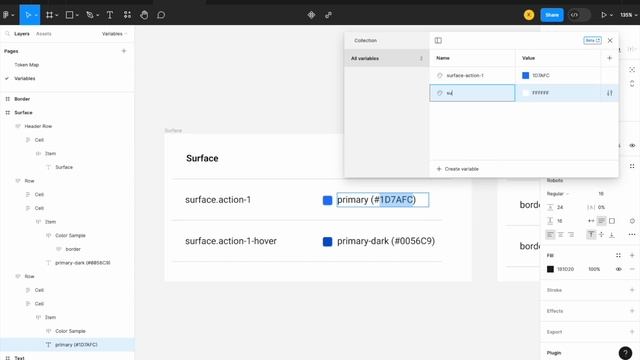
Task: Toggle Dev Mode switch
Action: tap(579, 15)
